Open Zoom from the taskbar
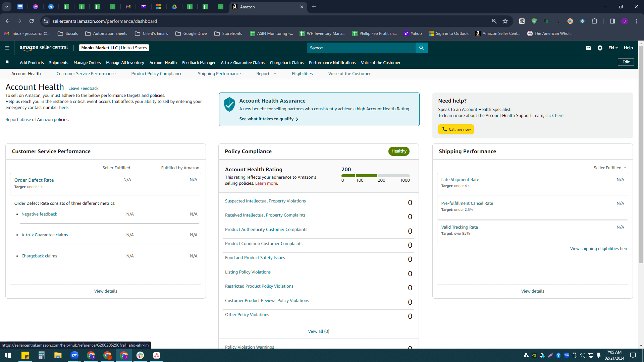 pos(74,355)
